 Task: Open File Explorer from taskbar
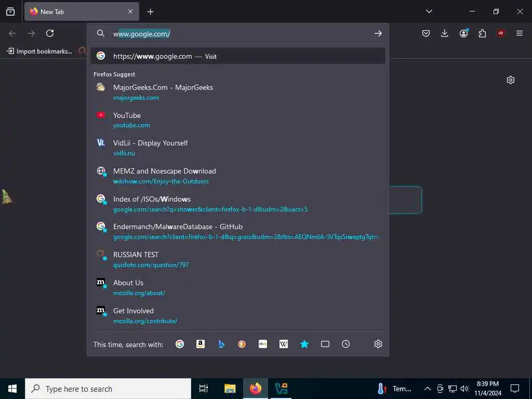(x=230, y=389)
